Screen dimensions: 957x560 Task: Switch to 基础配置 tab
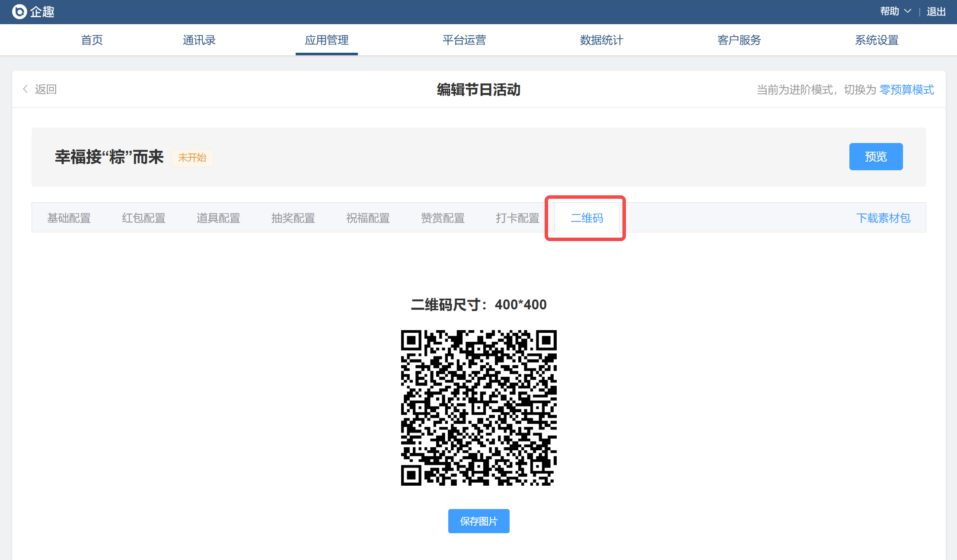[x=69, y=218]
